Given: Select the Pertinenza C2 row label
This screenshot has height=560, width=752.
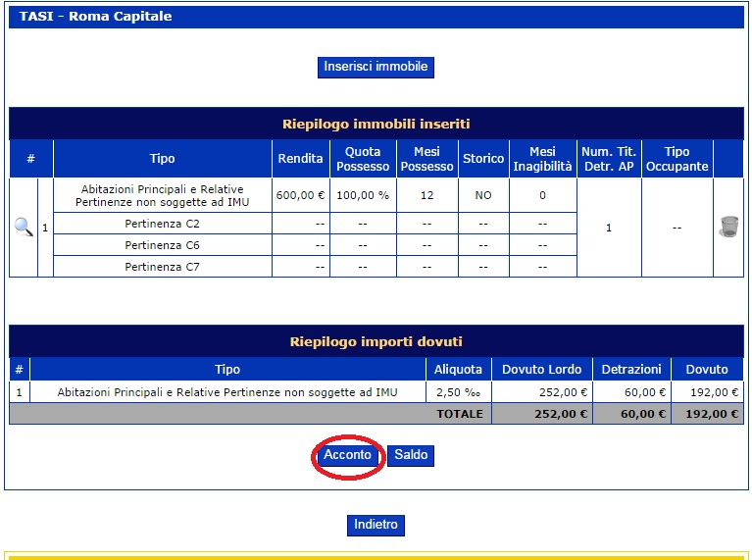Looking at the screenshot, I should (162, 224).
